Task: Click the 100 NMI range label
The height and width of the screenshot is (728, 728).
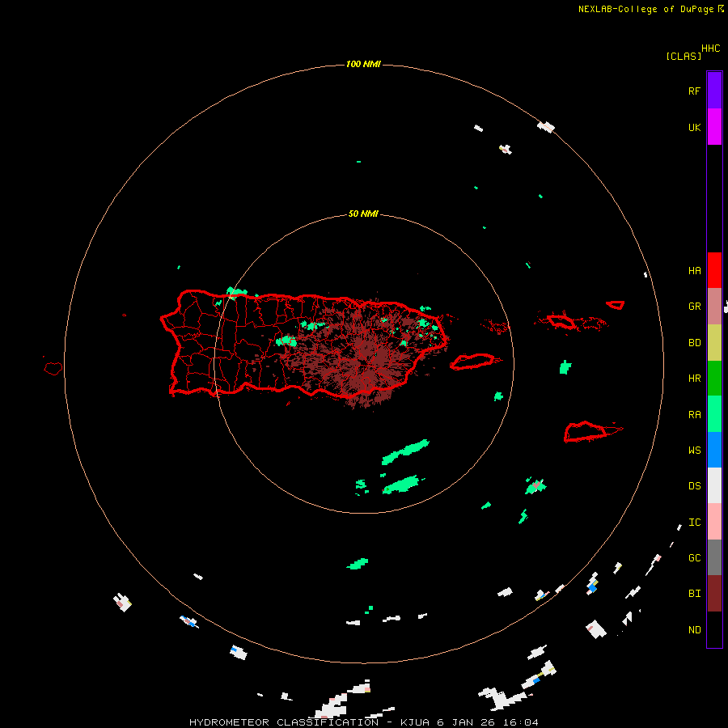Action: pyautogui.click(x=363, y=64)
